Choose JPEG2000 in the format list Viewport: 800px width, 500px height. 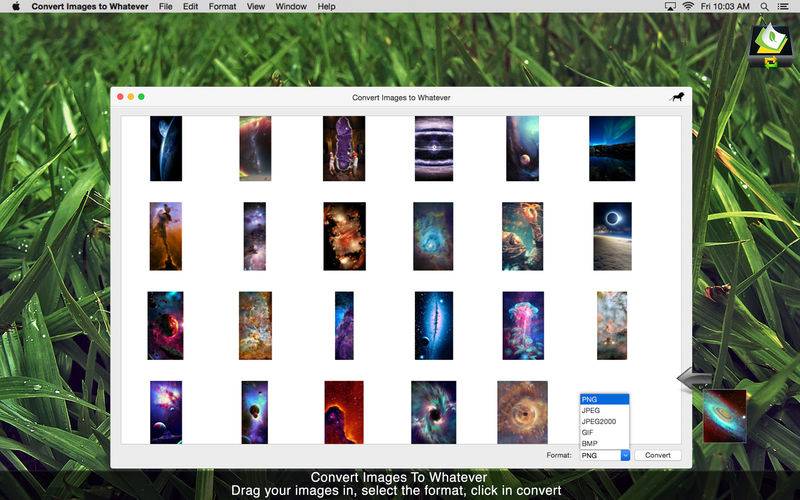coord(605,421)
